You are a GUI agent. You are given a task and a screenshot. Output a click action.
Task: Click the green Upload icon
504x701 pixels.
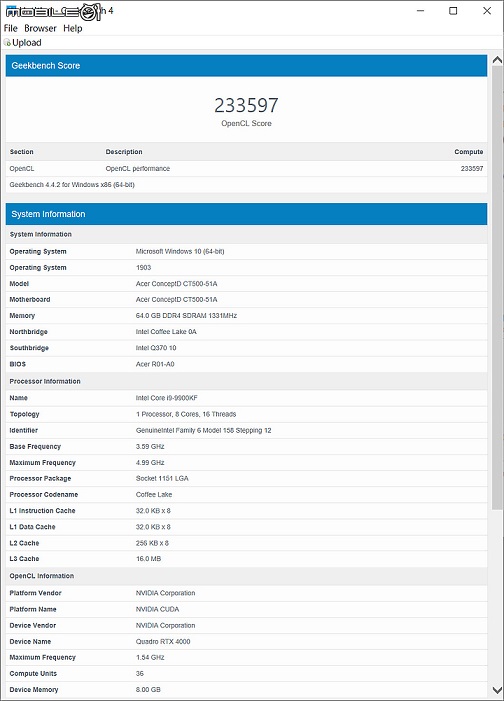(x=7, y=43)
